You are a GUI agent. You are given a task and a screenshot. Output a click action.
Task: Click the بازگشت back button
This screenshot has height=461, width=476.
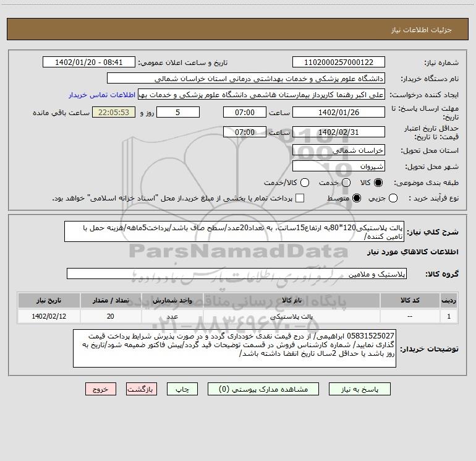[142, 389]
